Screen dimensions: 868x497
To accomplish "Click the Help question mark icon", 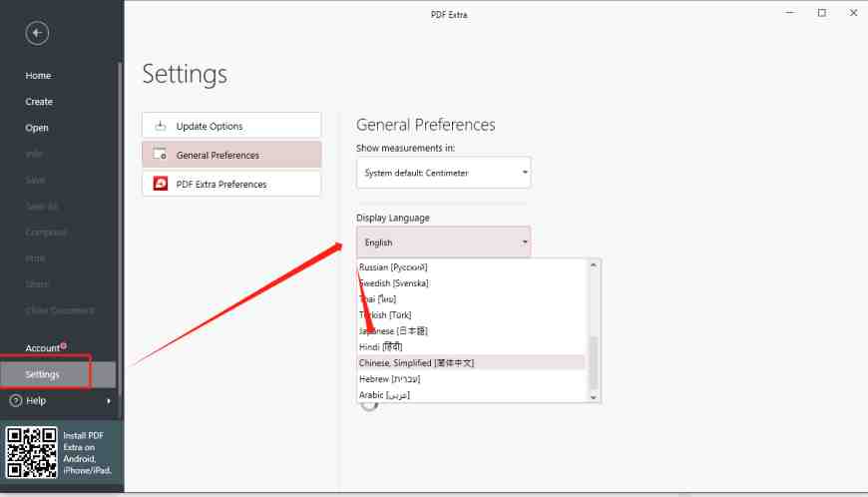I will [x=15, y=400].
